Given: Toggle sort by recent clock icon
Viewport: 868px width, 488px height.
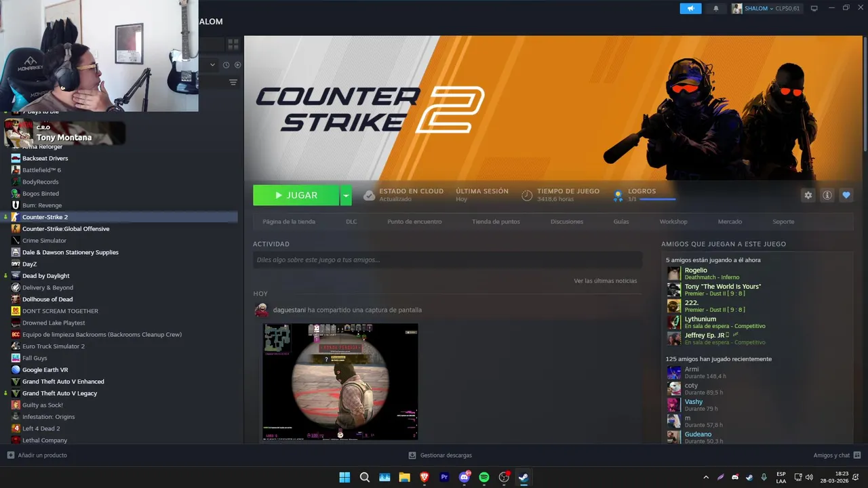Looking at the screenshot, I should click(226, 65).
